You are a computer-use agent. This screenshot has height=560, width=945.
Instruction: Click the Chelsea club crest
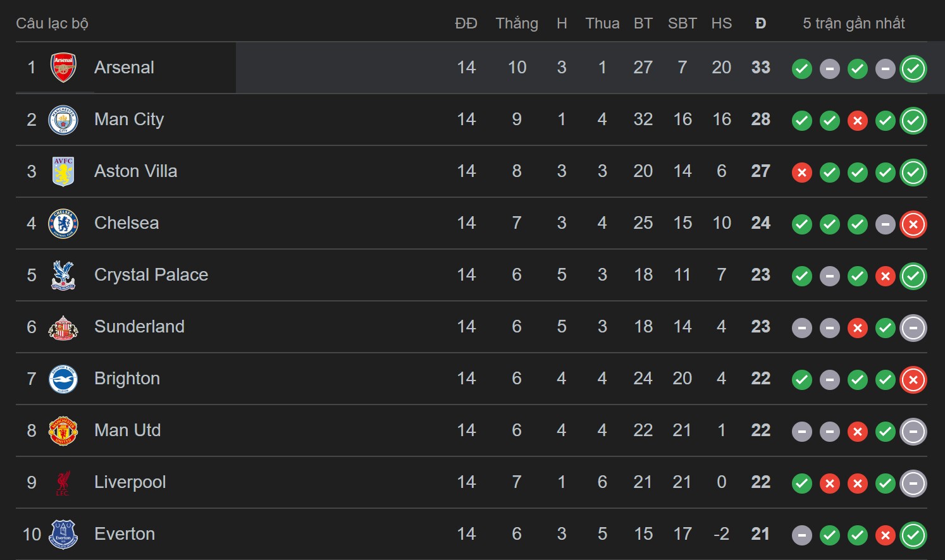63,223
